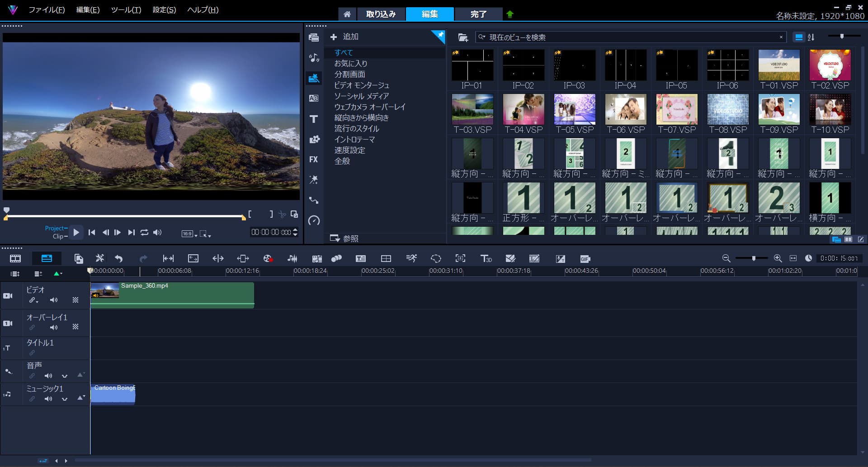Open the 編集(E) menu
This screenshot has width=868, height=467.
click(x=88, y=9)
